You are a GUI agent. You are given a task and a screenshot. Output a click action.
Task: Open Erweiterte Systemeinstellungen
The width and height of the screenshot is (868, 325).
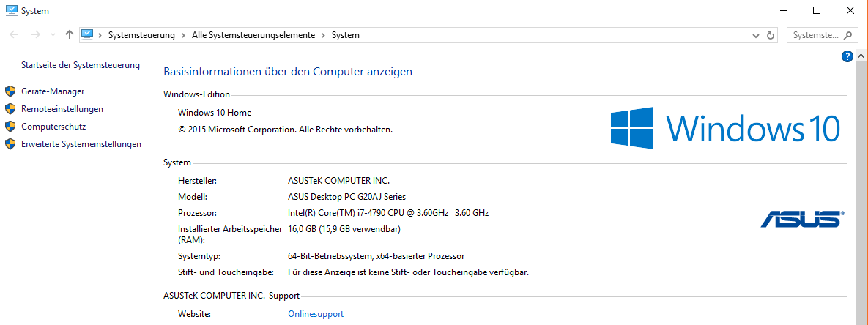81,144
